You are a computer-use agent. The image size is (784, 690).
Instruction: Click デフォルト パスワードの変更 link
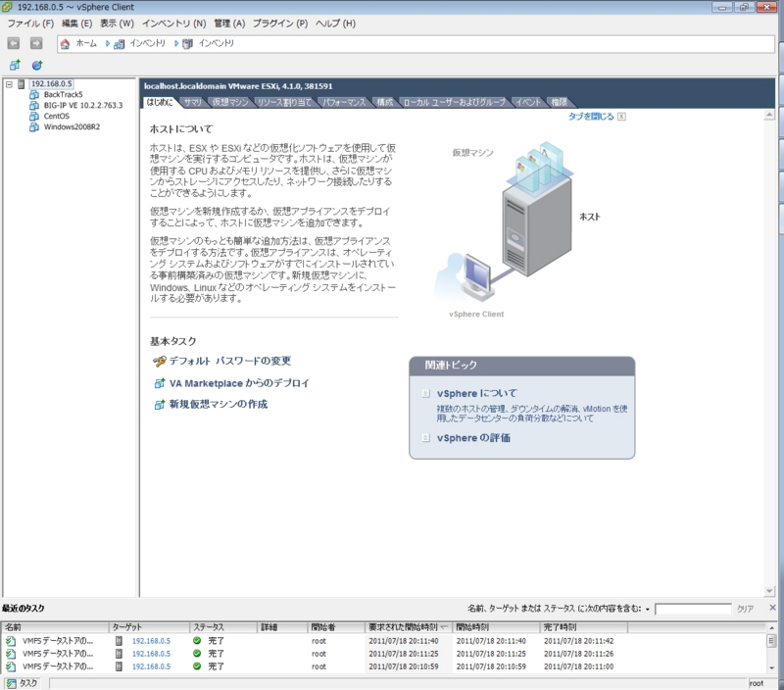click(230, 361)
